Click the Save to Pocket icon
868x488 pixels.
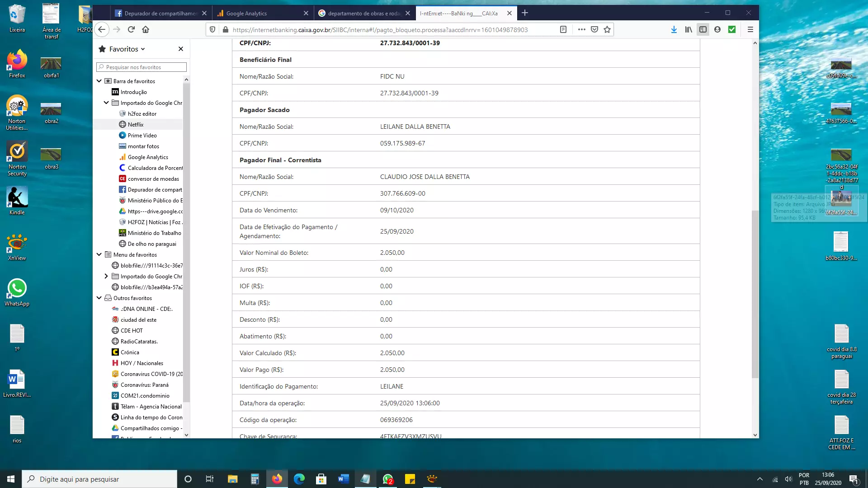[594, 29]
